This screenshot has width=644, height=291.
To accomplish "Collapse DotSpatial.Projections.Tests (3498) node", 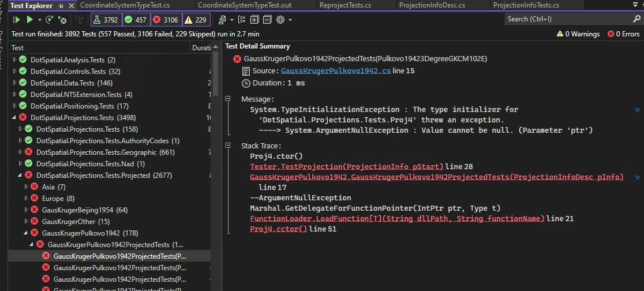I will tap(15, 118).
